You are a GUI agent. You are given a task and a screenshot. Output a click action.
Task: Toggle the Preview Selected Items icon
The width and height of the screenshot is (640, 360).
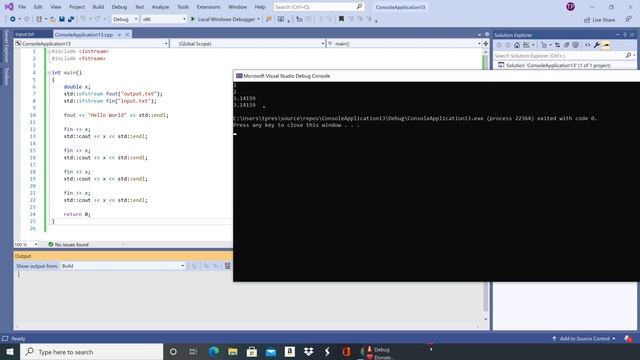coord(606,45)
